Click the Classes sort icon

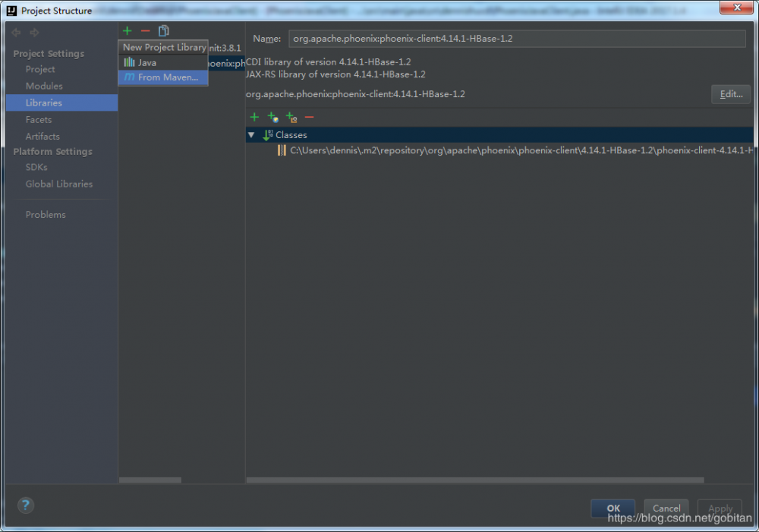pyautogui.click(x=268, y=135)
